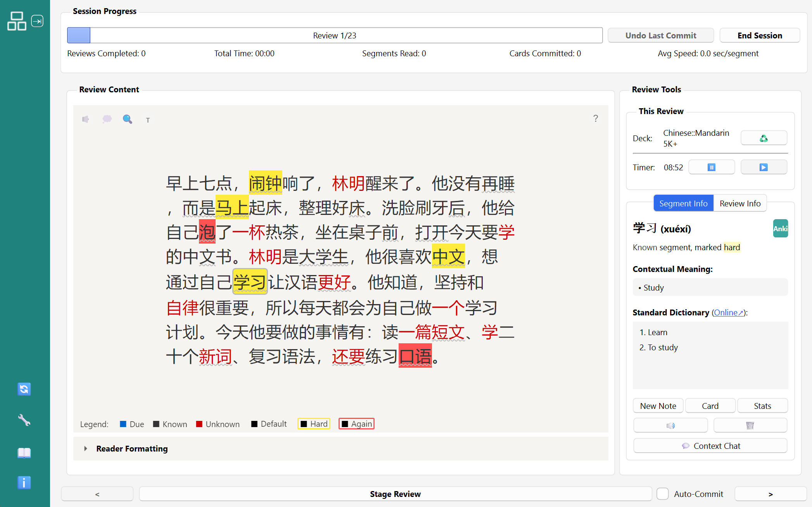Pause the review timer
The height and width of the screenshot is (507, 812).
coord(711,167)
